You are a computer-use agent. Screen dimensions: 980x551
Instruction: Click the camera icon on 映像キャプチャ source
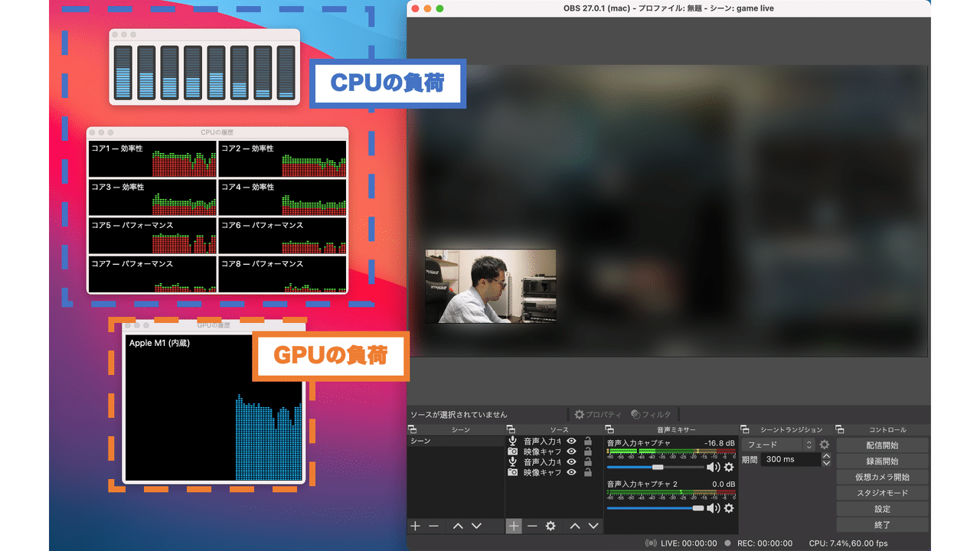pyautogui.click(x=514, y=451)
